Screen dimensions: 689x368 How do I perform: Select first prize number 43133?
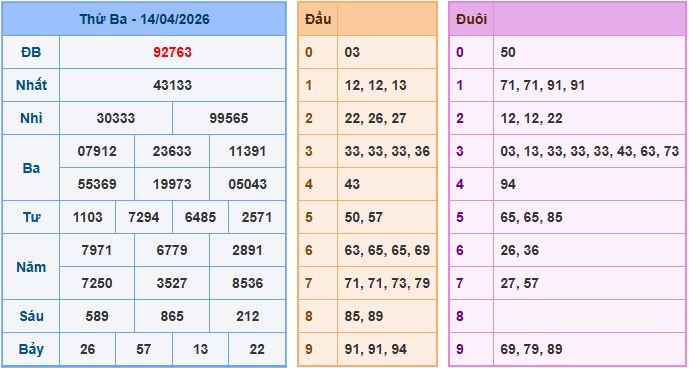pyautogui.click(x=172, y=85)
